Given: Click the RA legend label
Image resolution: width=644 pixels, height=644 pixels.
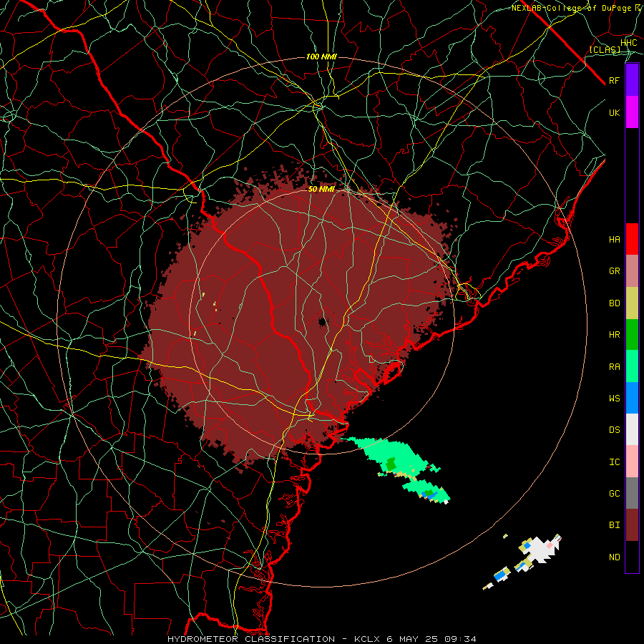Looking at the screenshot, I should click(614, 367).
